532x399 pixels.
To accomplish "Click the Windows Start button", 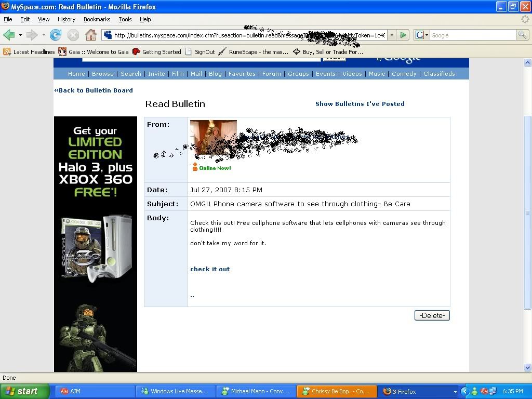I will (x=24, y=391).
